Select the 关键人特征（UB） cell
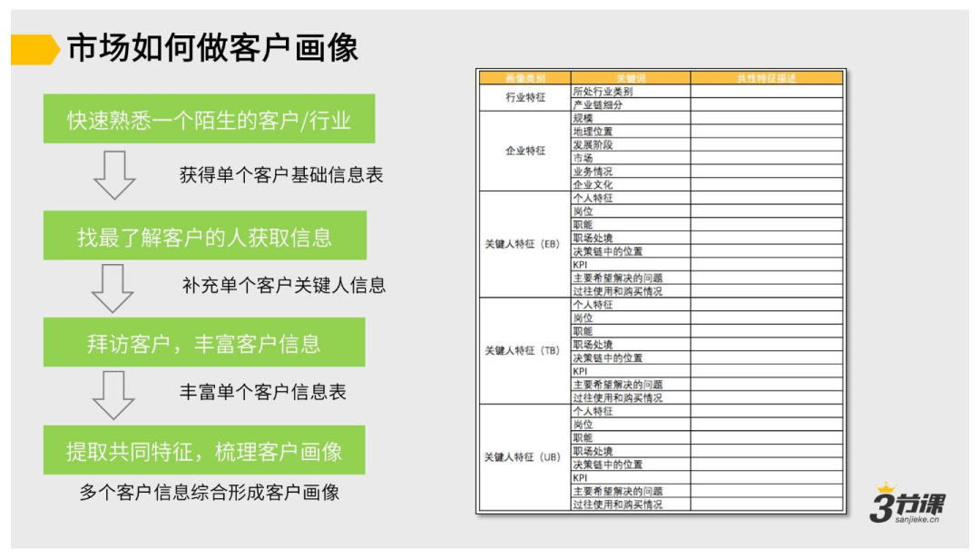Image resolution: width=980 pixels, height=558 pixels. pos(524,457)
